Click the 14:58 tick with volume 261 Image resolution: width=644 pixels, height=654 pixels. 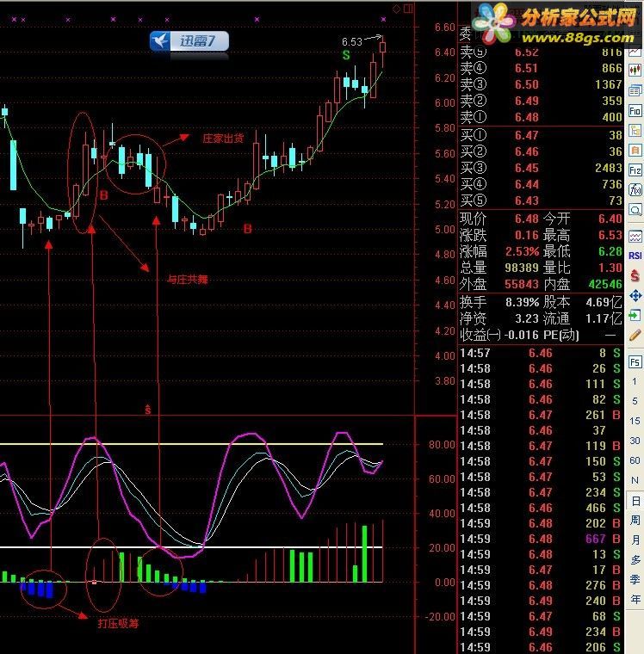pyautogui.click(x=540, y=415)
